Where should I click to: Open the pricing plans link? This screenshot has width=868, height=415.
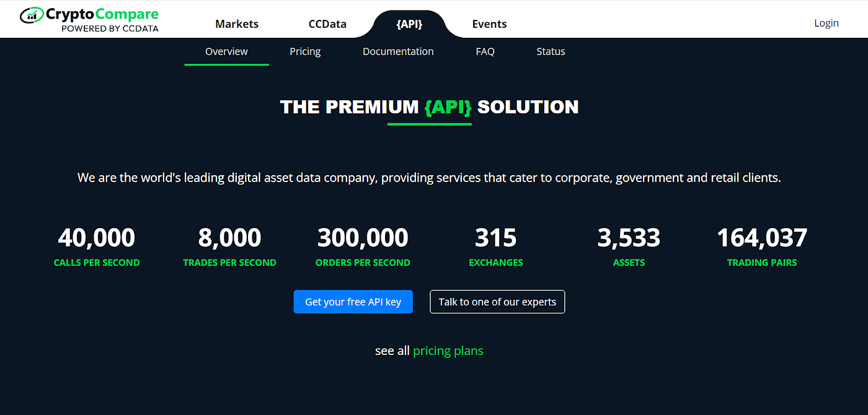448,351
